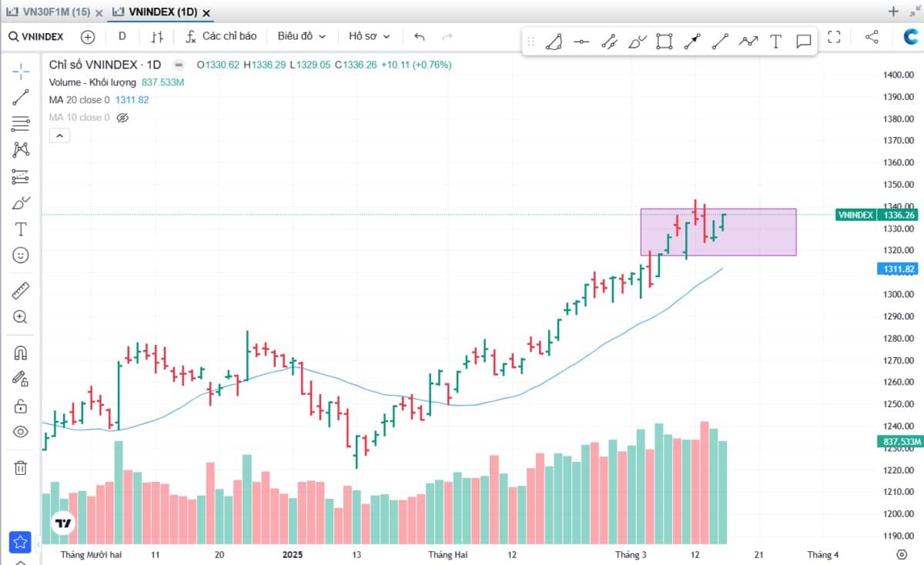Toggle stay in drawing mode
The image size is (924, 565).
click(21, 379)
